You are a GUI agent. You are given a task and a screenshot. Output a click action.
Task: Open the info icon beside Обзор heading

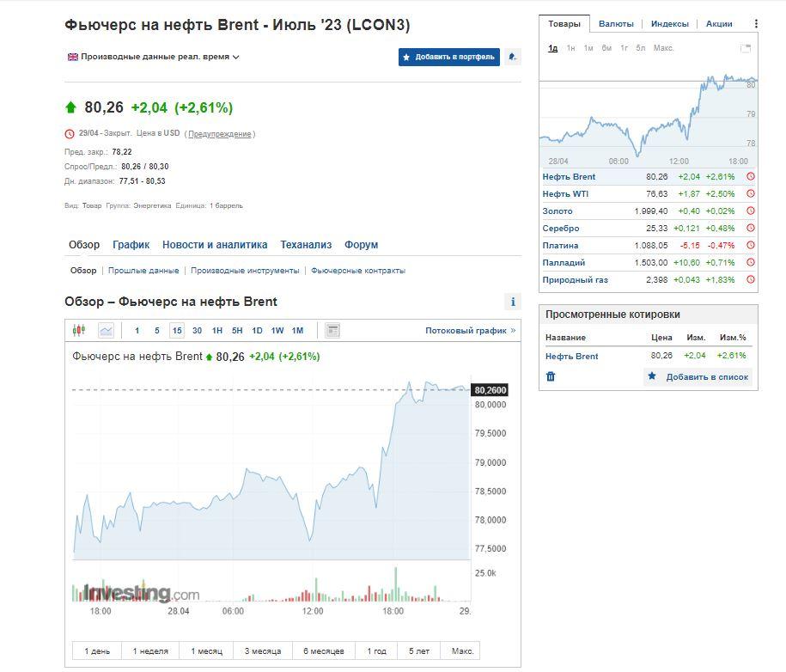[513, 301]
